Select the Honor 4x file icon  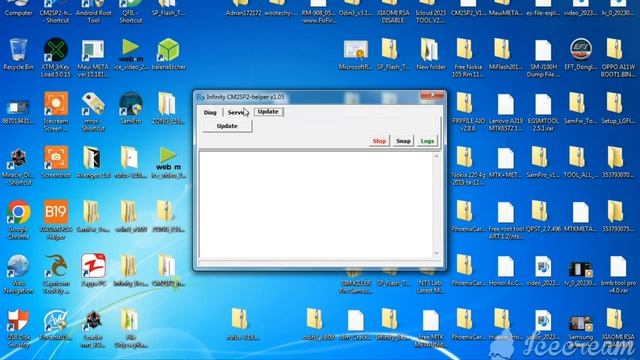pos(506,271)
